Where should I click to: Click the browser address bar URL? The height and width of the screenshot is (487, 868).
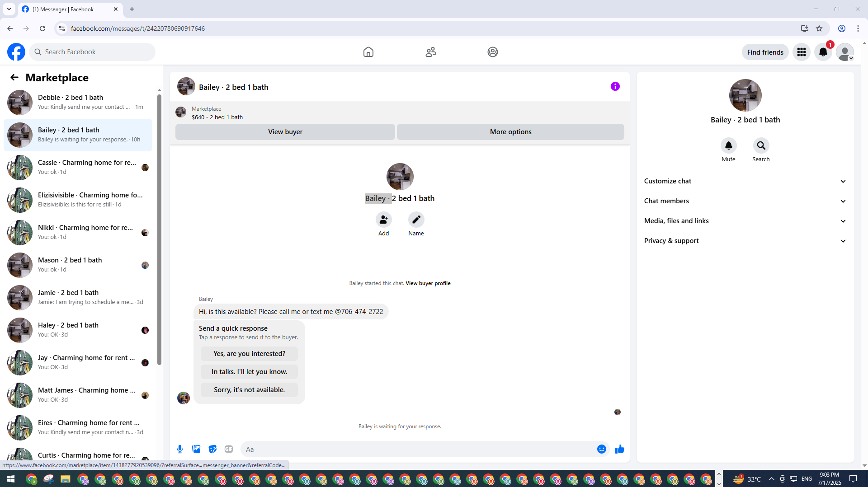click(x=138, y=28)
